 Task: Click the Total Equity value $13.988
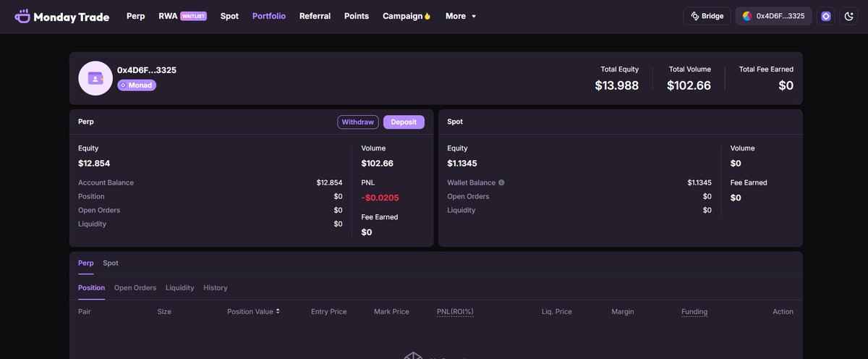617,85
